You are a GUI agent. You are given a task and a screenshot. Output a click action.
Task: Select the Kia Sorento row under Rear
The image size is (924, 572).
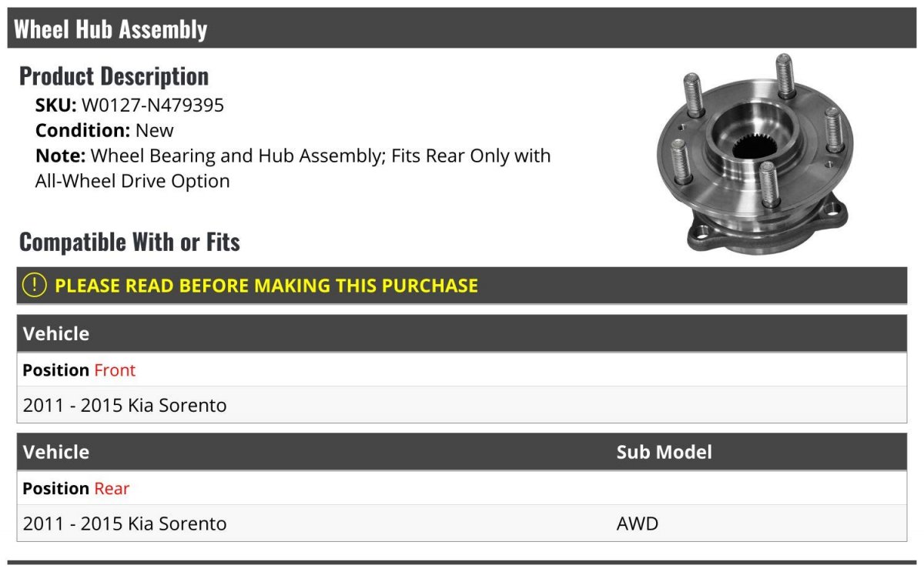point(125,524)
